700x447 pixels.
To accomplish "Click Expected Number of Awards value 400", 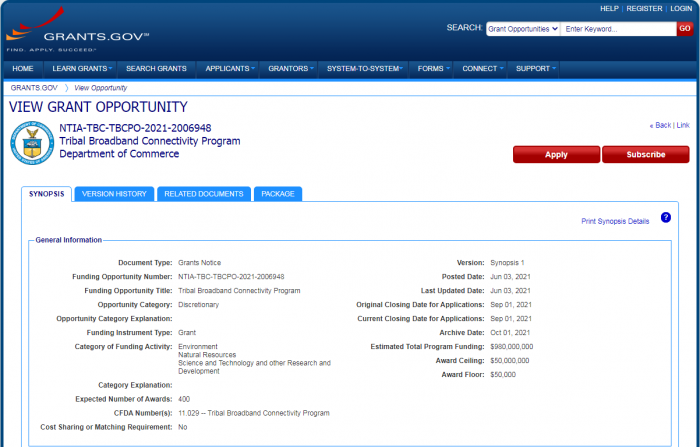I will click(184, 399).
